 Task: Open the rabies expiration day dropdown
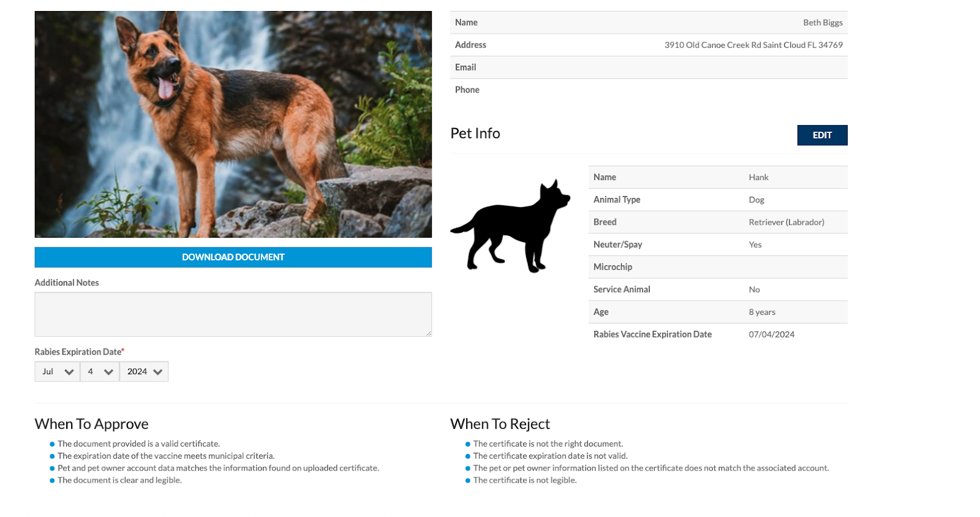click(x=100, y=372)
